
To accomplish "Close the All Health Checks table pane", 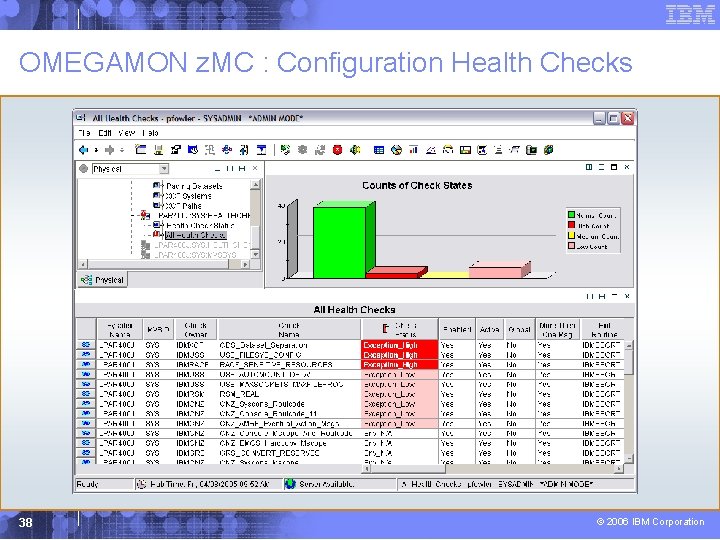I will click(x=627, y=296).
